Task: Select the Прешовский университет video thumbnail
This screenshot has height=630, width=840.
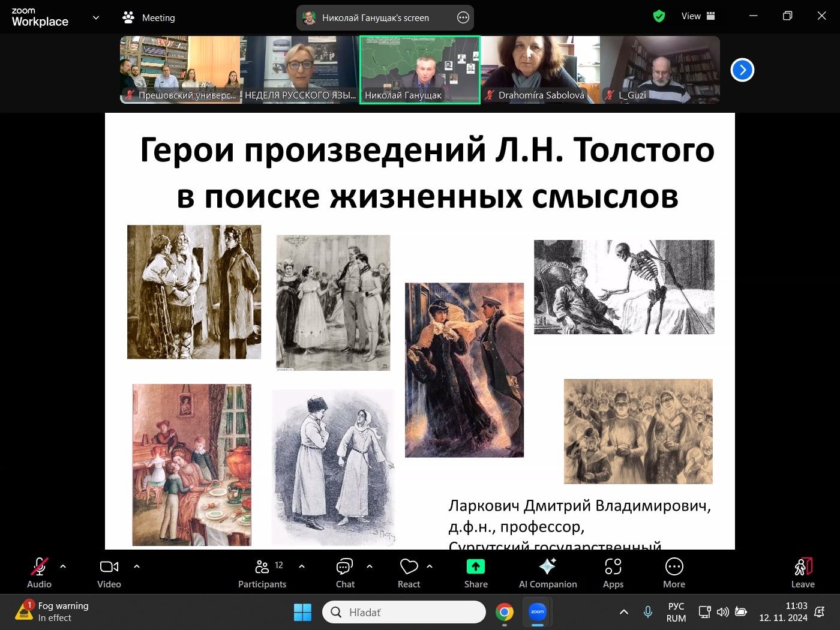Action: (x=180, y=70)
